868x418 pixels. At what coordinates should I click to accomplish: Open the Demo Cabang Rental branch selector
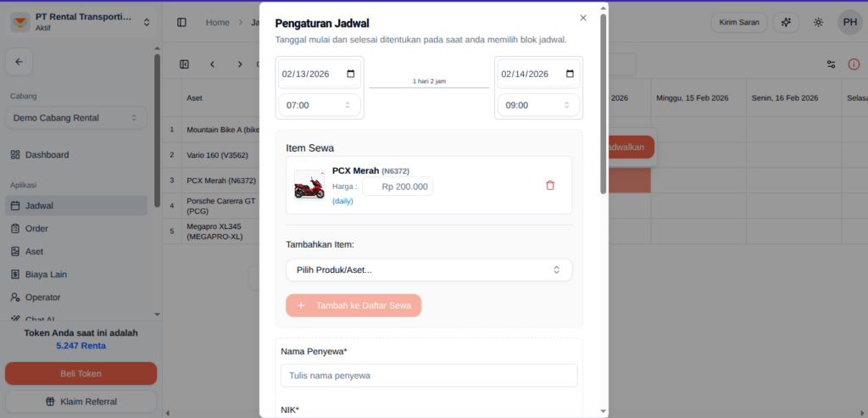(75, 118)
